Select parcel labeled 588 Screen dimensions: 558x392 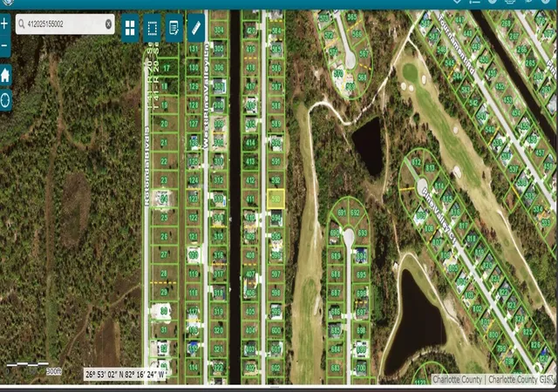click(x=276, y=105)
